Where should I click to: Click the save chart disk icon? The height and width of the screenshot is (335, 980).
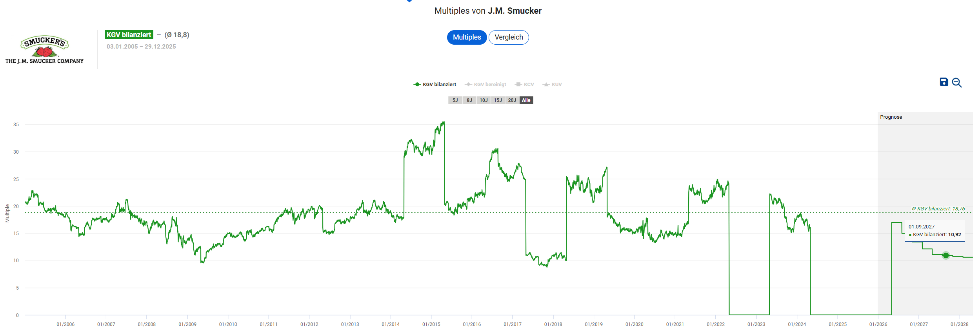944,82
